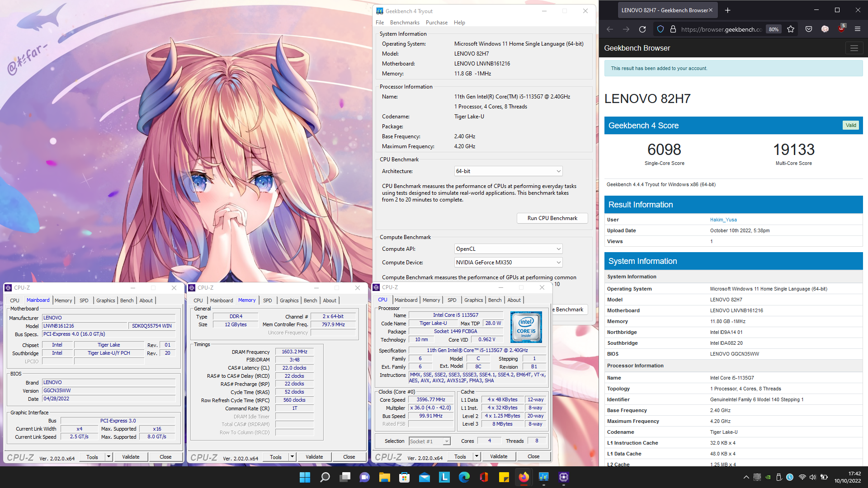868x488 pixels.
Task: Open Microsoft Store from taskbar
Action: [405, 477]
